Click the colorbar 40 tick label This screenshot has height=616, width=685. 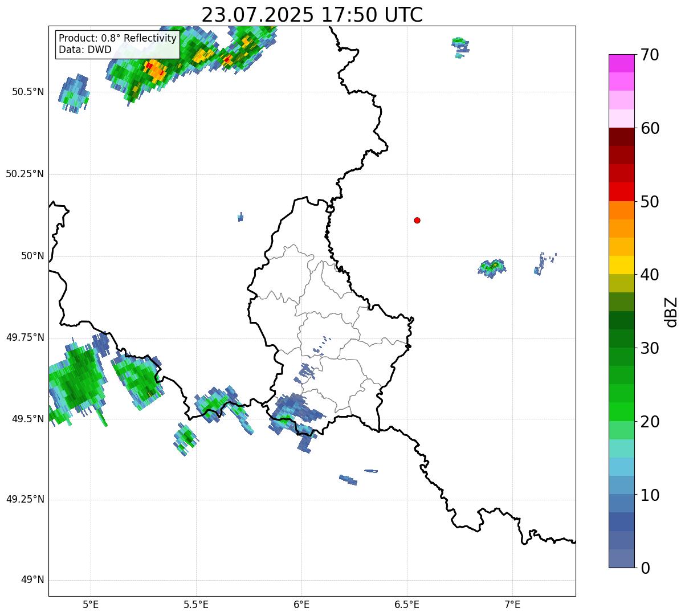[650, 275]
